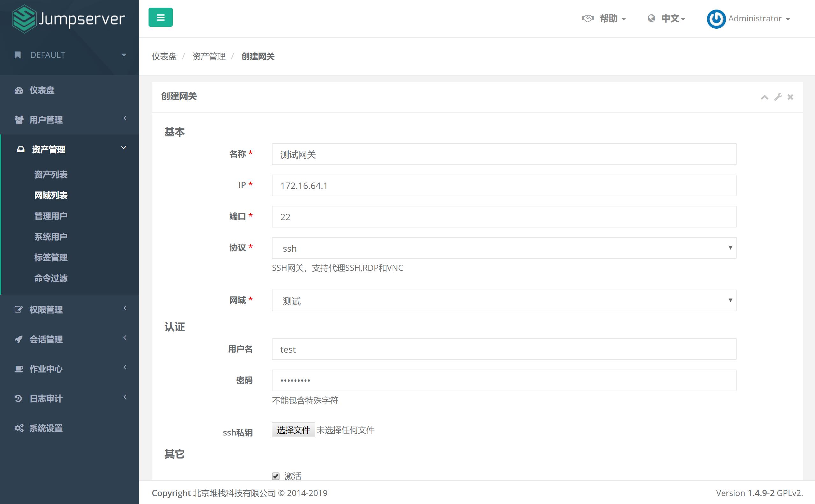Open the 中文 language dropdown

[x=673, y=18]
